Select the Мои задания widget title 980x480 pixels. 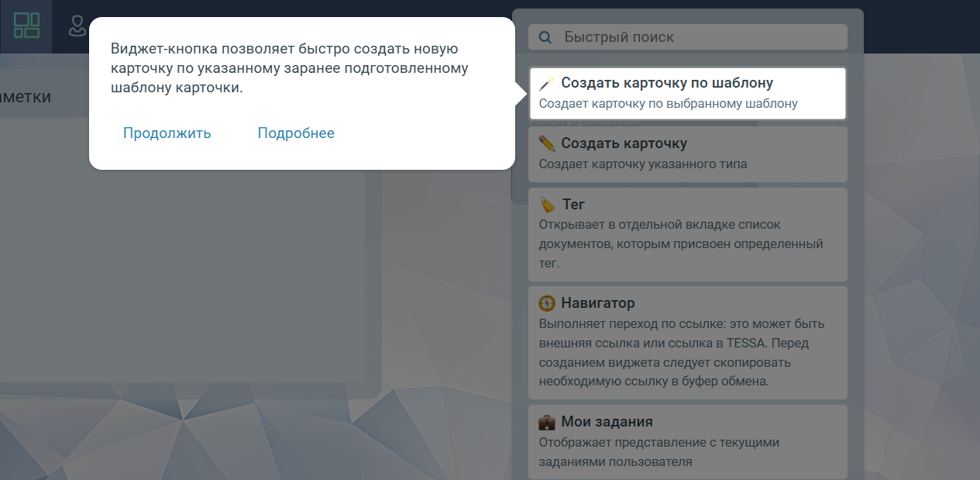pos(607,423)
